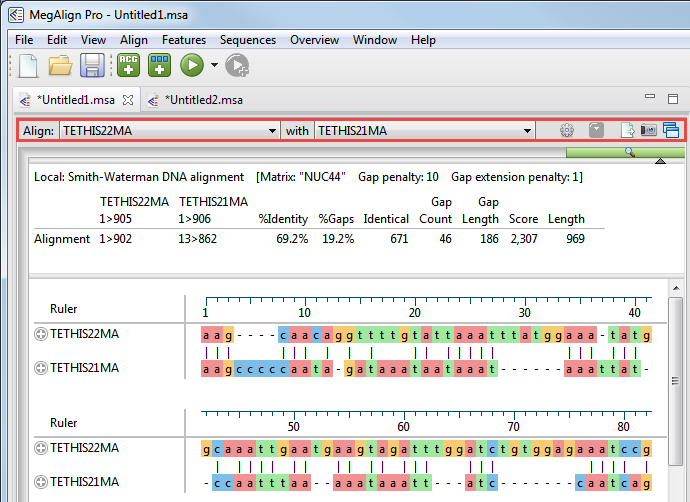This screenshot has height=502, width=690.
Task: Click the MegAlign Pro app icon in the title bar
Action: [16, 15]
